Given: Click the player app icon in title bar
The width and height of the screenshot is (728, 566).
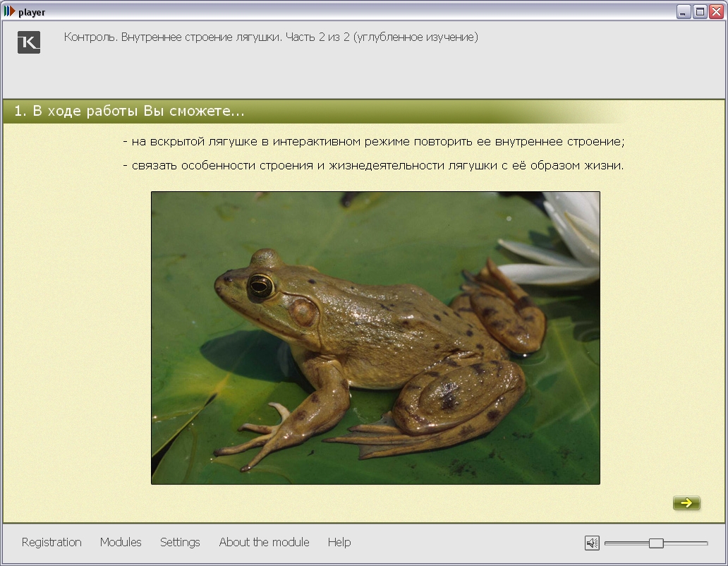Looking at the screenshot, I should click(x=9, y=12).
